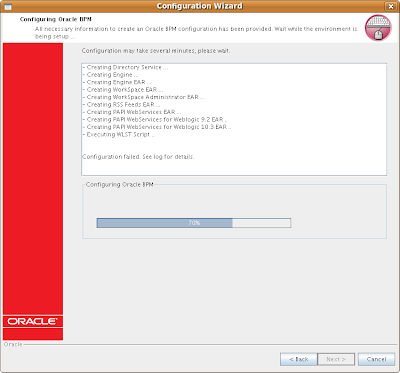Viewport: 400px width, 373px height.
Task: Close the Configuration Wizard window
Action: point(390,6)
